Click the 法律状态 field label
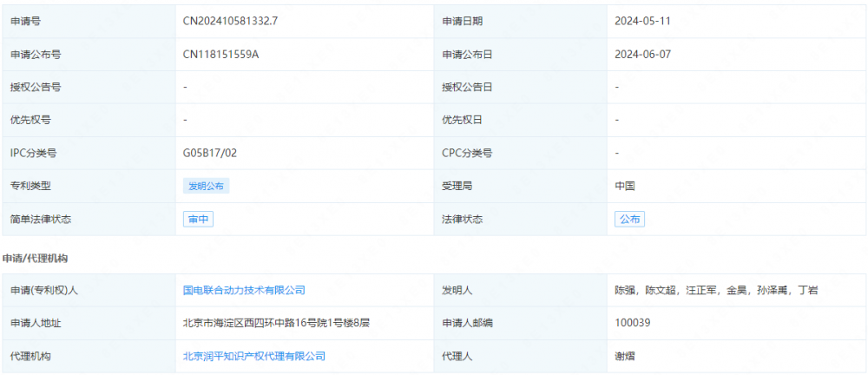868x375 pixels. (462, 220)
